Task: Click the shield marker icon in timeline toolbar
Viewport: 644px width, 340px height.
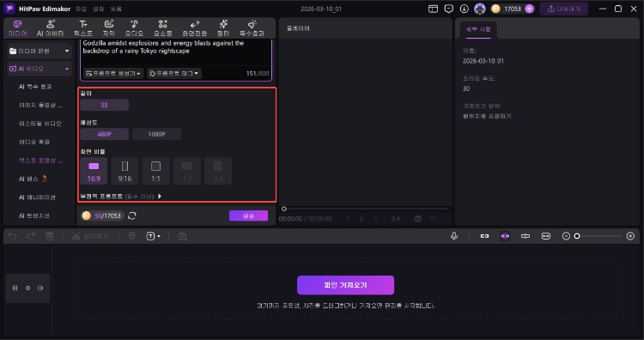Action: (132, 236)
